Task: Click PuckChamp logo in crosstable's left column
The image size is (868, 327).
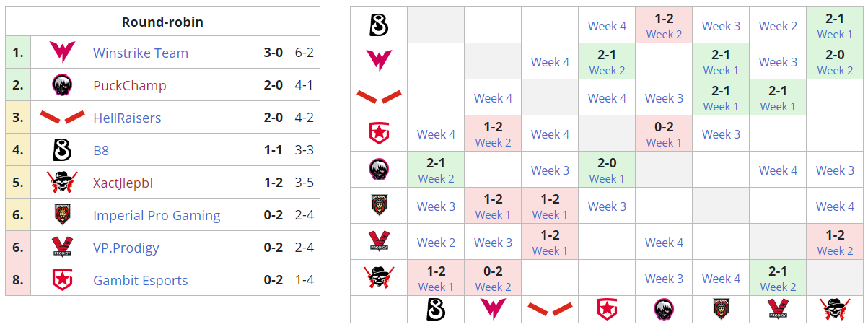Action: tap(379, 170)
